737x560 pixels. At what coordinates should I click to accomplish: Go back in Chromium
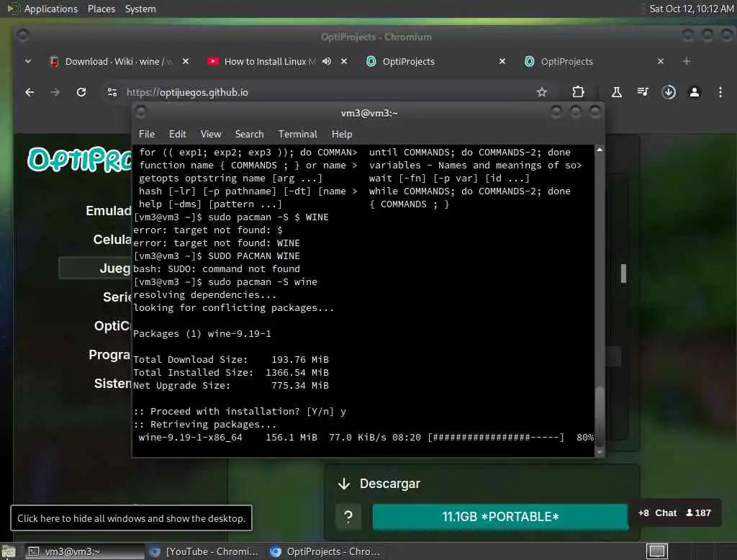coord(29,92)
